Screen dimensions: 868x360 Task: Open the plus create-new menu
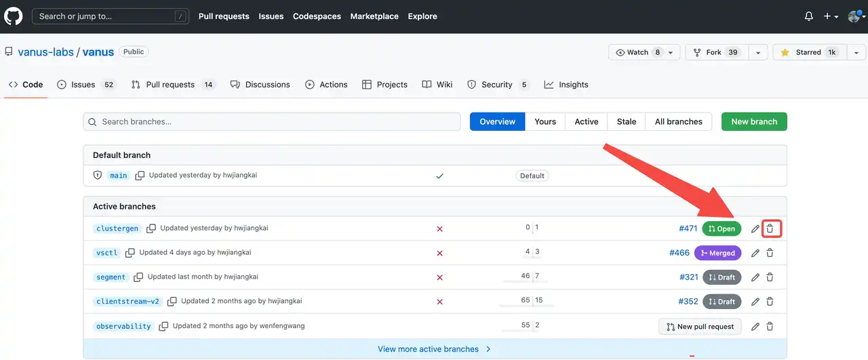[831, 16]
